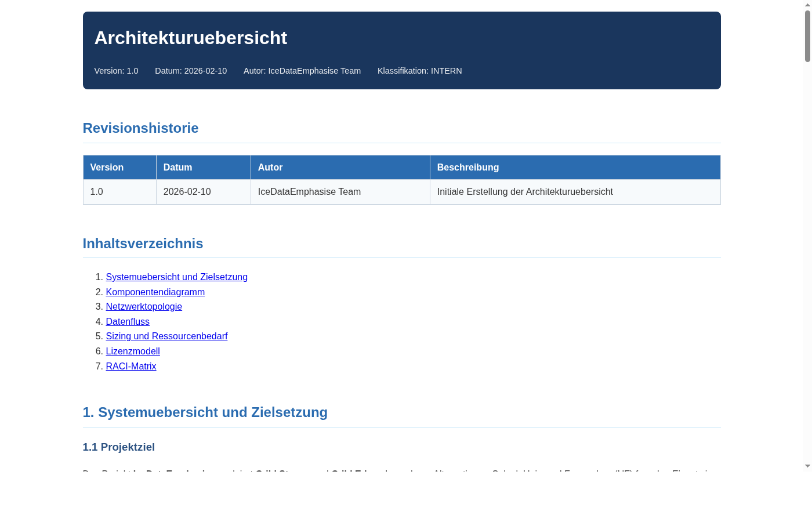Select the Beschreibung column header
The image size is (812, 522).
(x=468, y=167)
